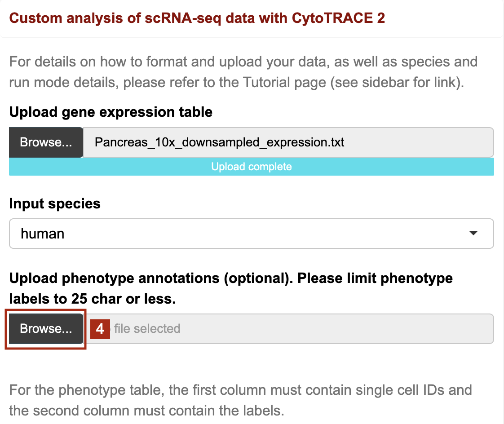This screenshot has height=424, width=504.
Task: Click the teal Upload complete status strip
Action: 252,167
